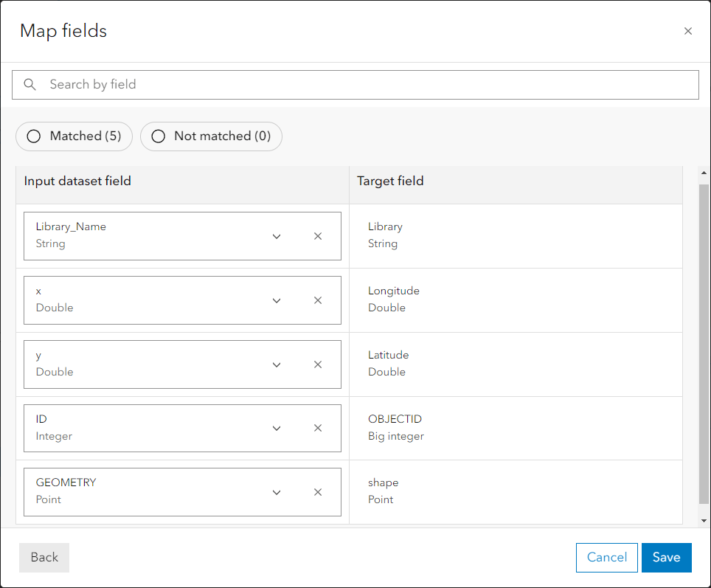Close the Map fields dialog
This screenshot has width=711, height=588.
tap(688, 31)
